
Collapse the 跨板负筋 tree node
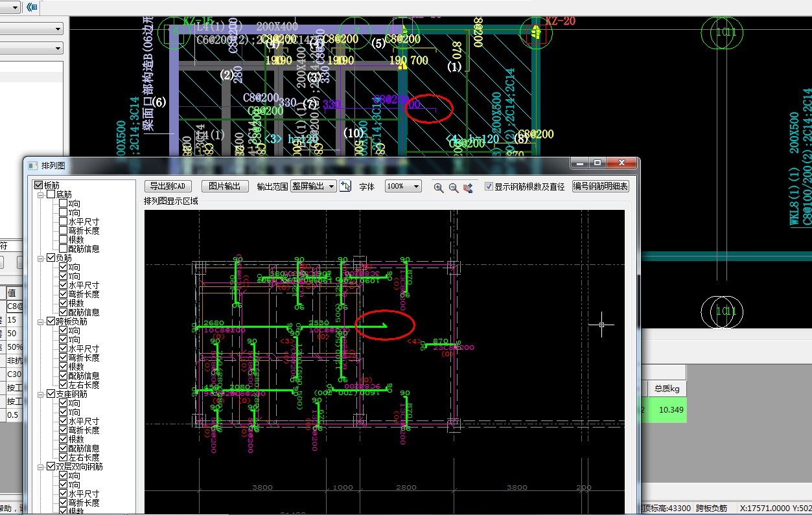(x=41, y=321)
